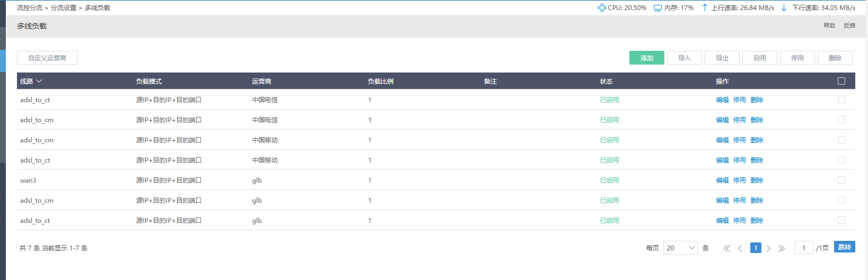Viewport: 868px width, 280px height.
Task: Click the download speed arrow icon
Action: (x=784, y=8)
